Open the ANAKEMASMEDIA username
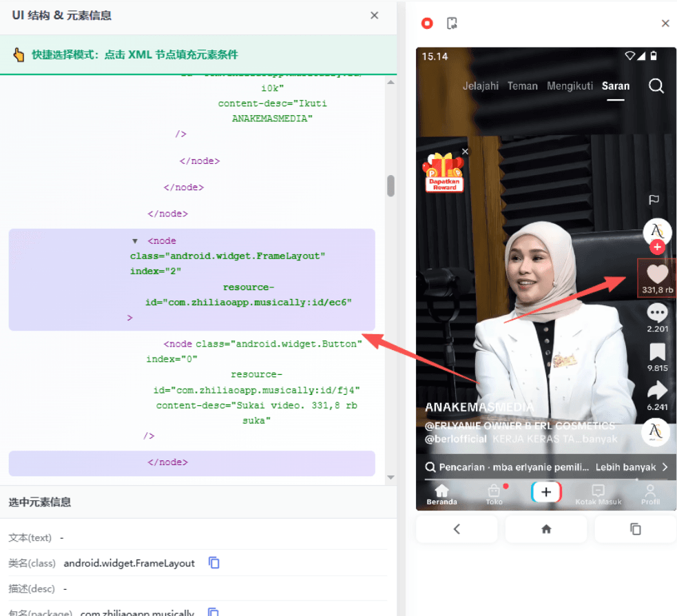The width and height of the screenshot is (677, 616). [479, 407]
